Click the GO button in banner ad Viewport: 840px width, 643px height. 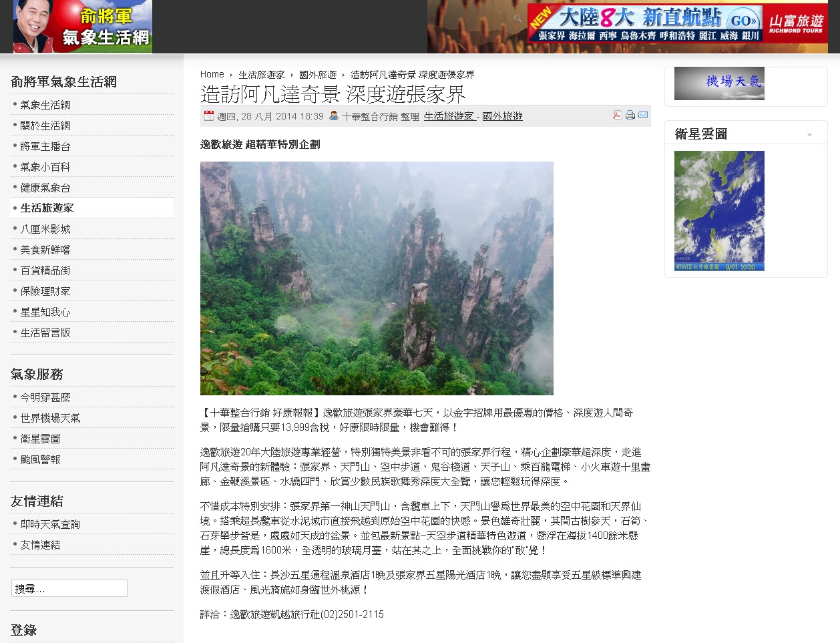[x=743, y=20]
